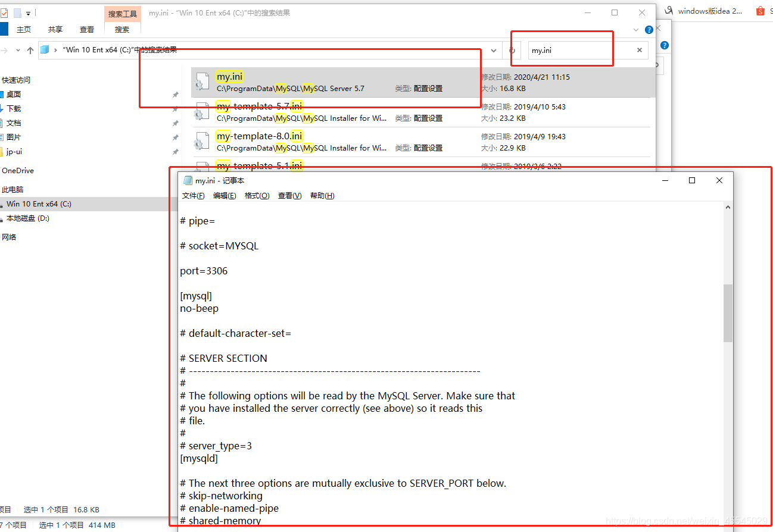Select the my-template-8.0.ini search result
This screenshot has width=773, height=532.
pyautogui.click(x=422, y=142)
